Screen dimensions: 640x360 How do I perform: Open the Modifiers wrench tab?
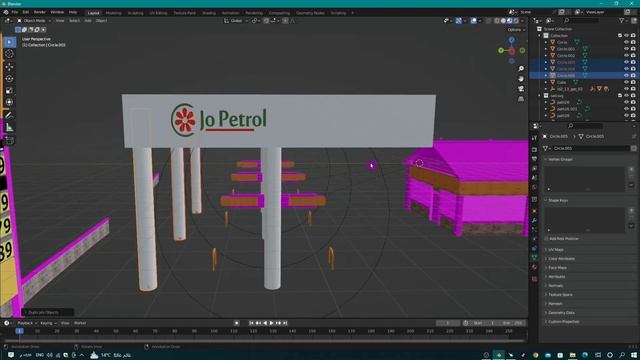pyautogui.click(x=534, y=220)
